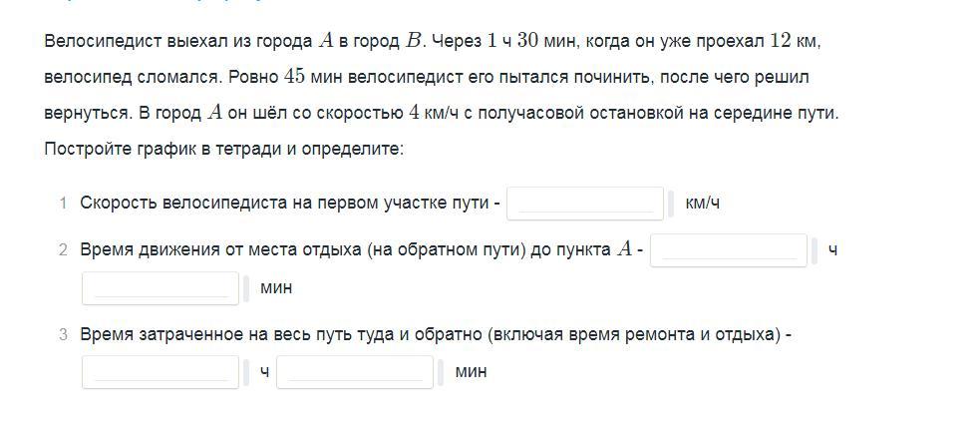Click question number 2 marker
The width and height of the screenshot is (980, 428).
[x=62, y=250]
